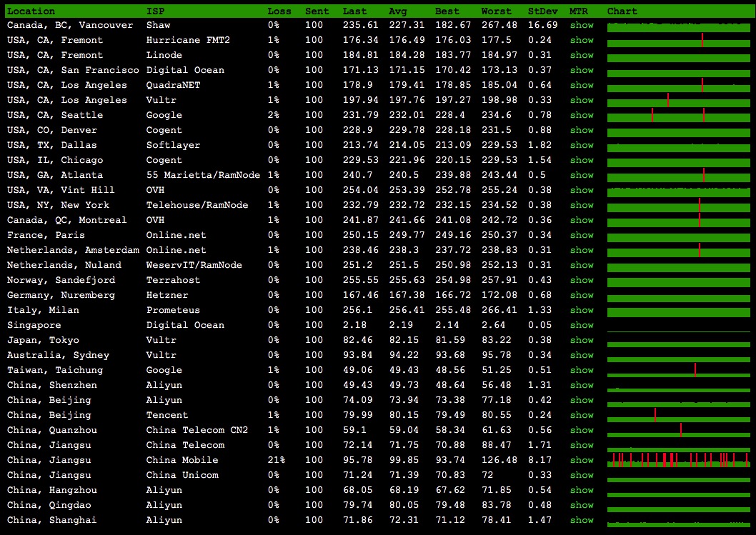Image resolution: width=756 pixels, height=535 pixels.
Task: Click the 21% loss value
Action: click(277, 460)
